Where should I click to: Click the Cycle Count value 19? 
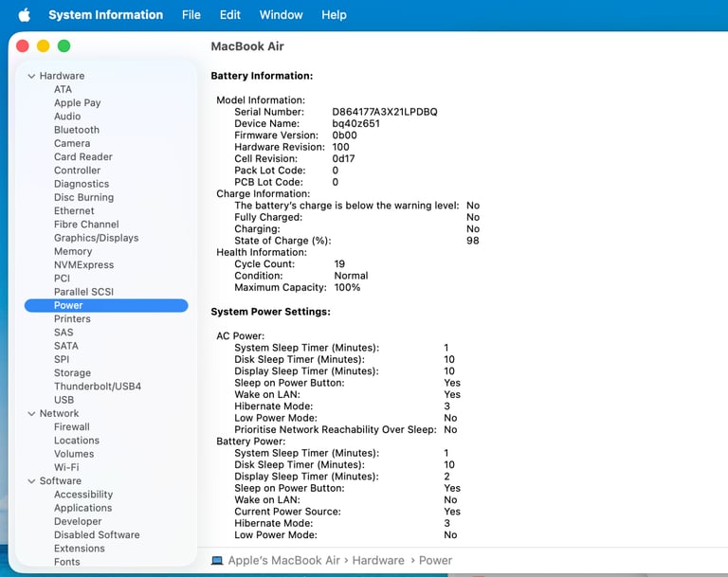pos(339,264)
